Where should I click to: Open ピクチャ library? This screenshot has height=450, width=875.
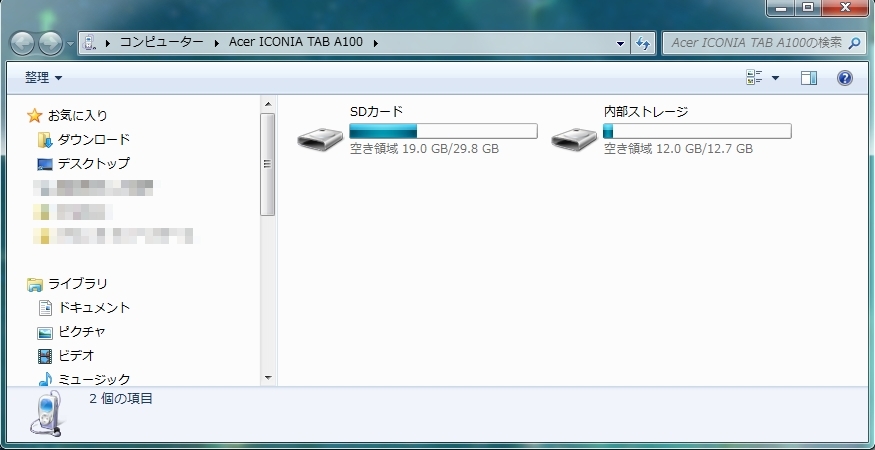click(82, 332)
